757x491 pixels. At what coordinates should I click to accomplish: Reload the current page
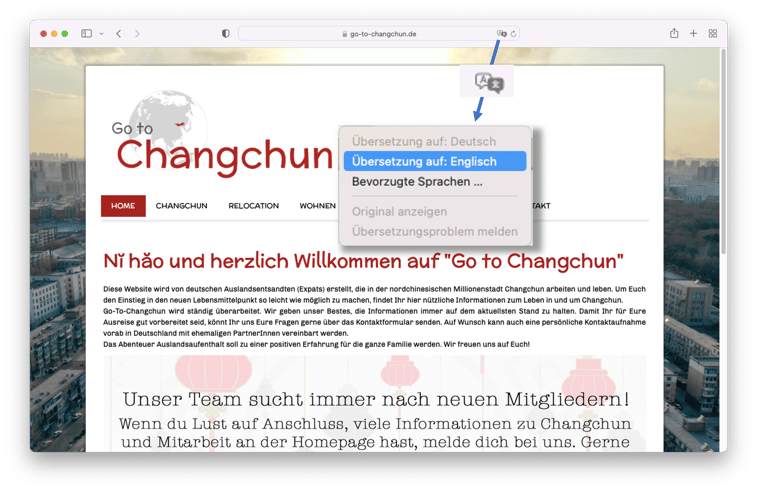click(514, 34)
